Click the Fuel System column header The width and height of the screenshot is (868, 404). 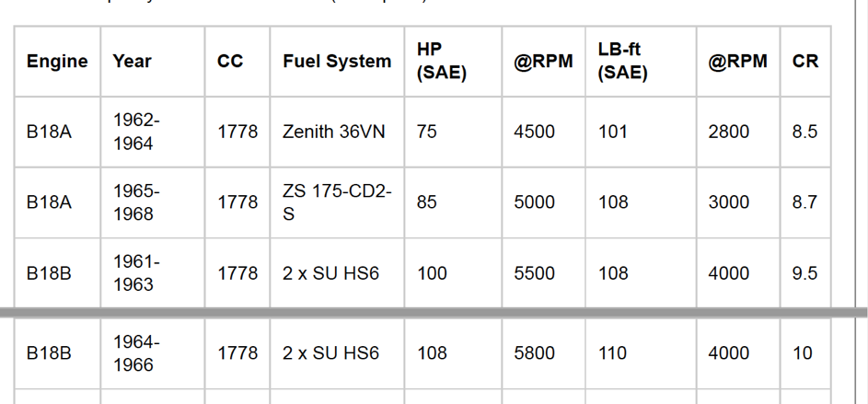tap(337, 62)
